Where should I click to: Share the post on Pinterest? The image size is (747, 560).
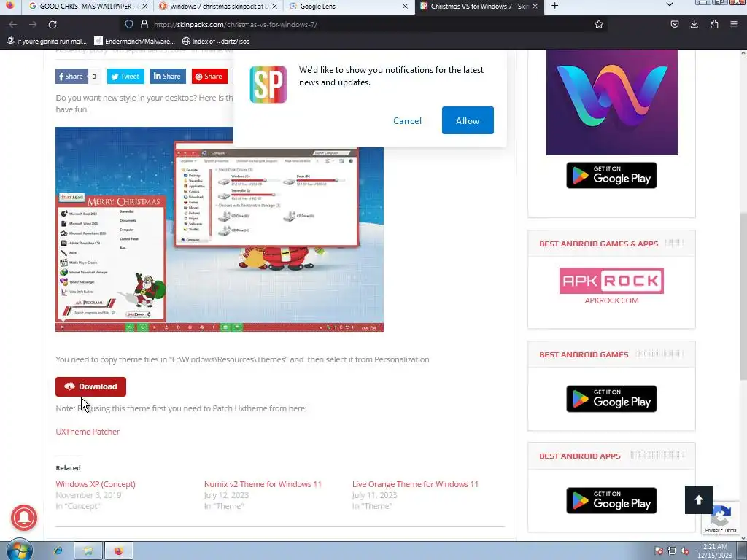(209, 76)
